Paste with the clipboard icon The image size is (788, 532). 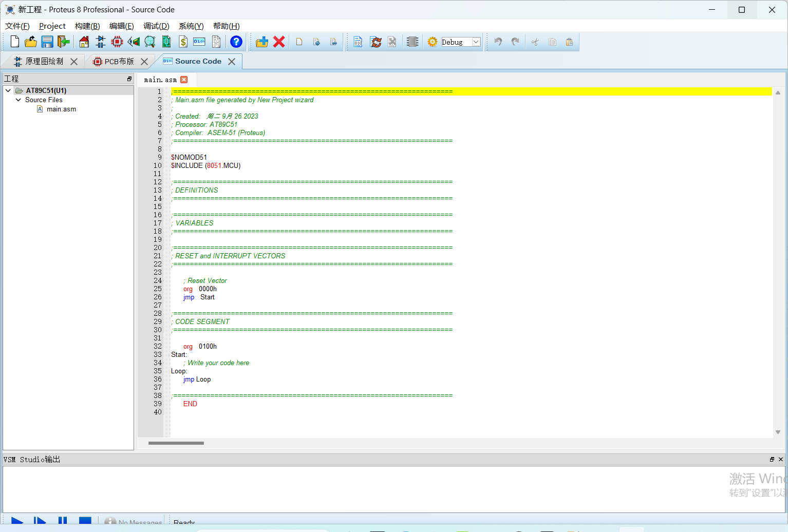click(569, 42)
